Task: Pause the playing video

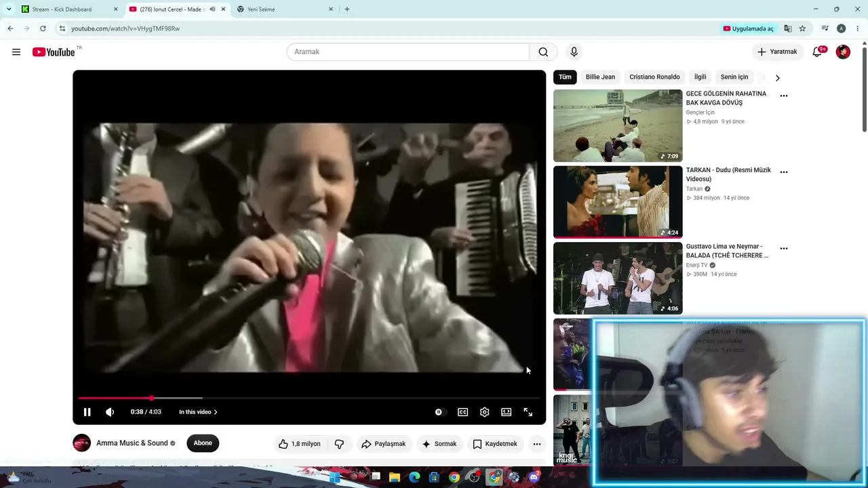Action: pyautogui.click(x=87, y=412)
